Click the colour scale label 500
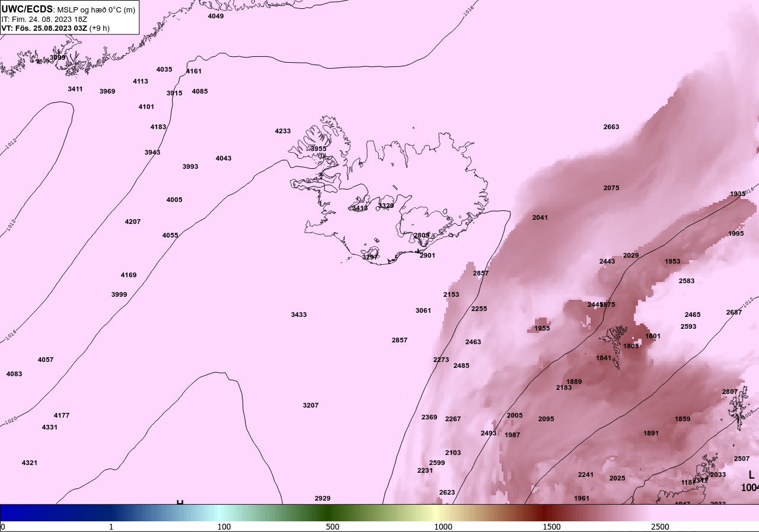Image resolution: width=759 pixels, height=532 pixels. coord(333,527)
